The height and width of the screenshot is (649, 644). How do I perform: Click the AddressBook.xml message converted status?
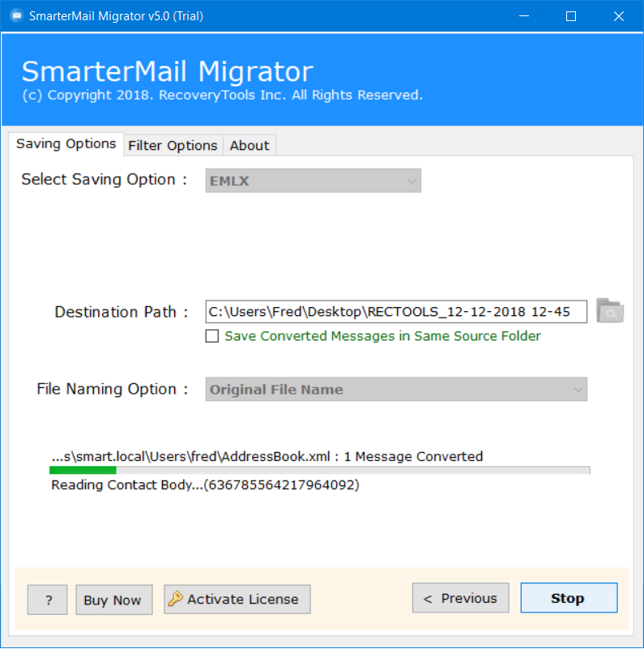(x=267, y=456)
